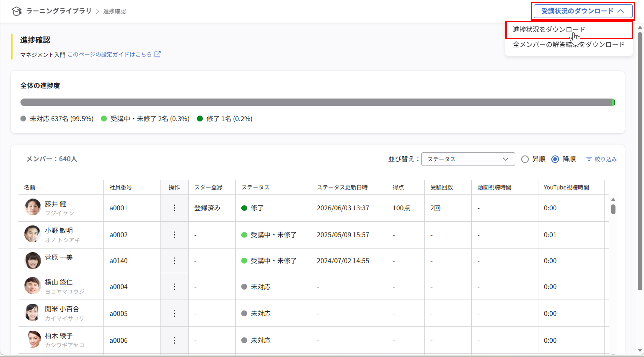Screen dimensions: 644x357
Task: Open the ステータス sort dropdown
Action: click(468, 159)
